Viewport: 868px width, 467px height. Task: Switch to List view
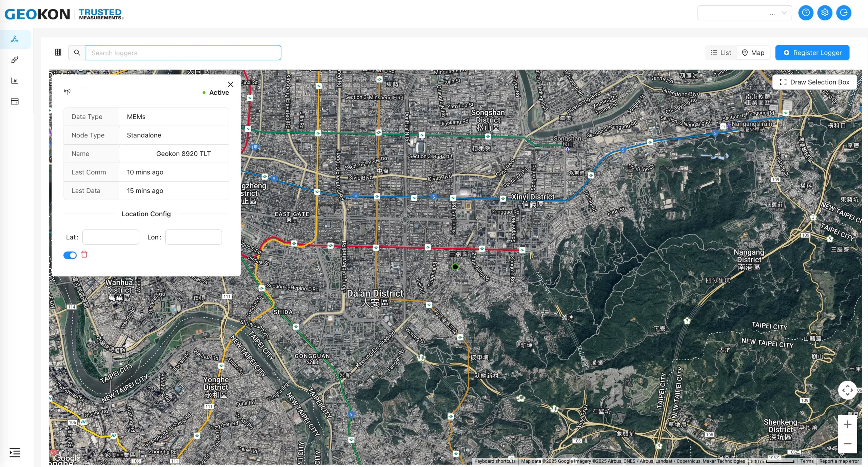[x=721, y=53]
